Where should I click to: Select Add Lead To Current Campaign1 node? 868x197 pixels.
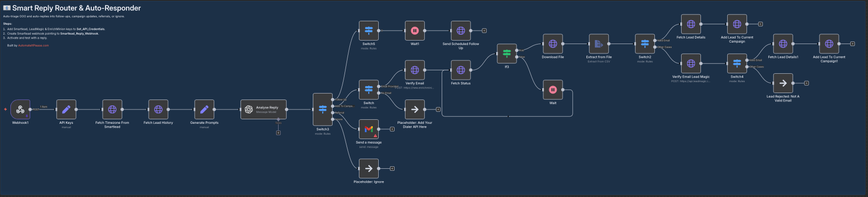829,44
